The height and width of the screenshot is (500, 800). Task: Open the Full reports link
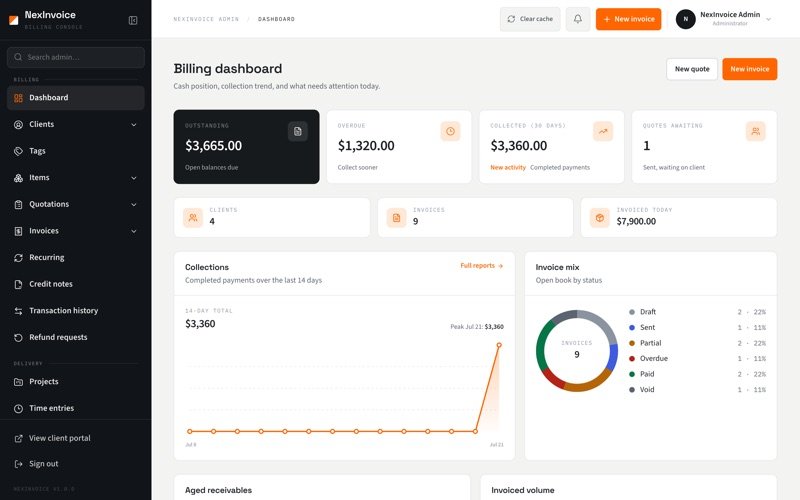(482, 266)
